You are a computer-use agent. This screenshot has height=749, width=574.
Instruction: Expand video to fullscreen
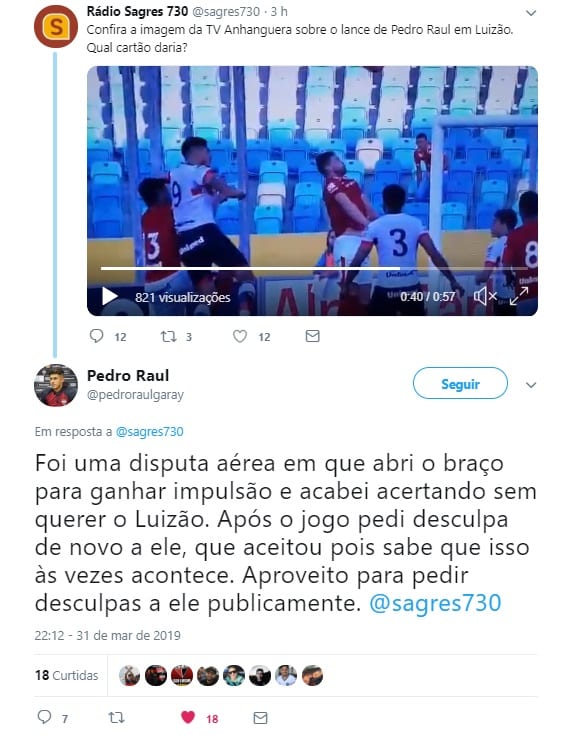pyautogui.click(x=519, y=296)
